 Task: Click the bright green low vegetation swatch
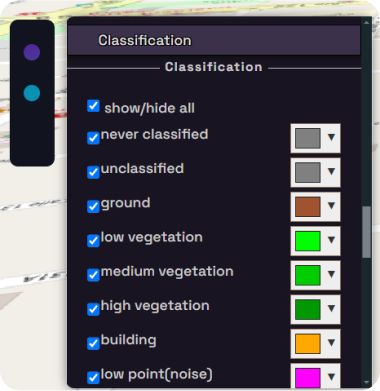(x=308, y=241)
